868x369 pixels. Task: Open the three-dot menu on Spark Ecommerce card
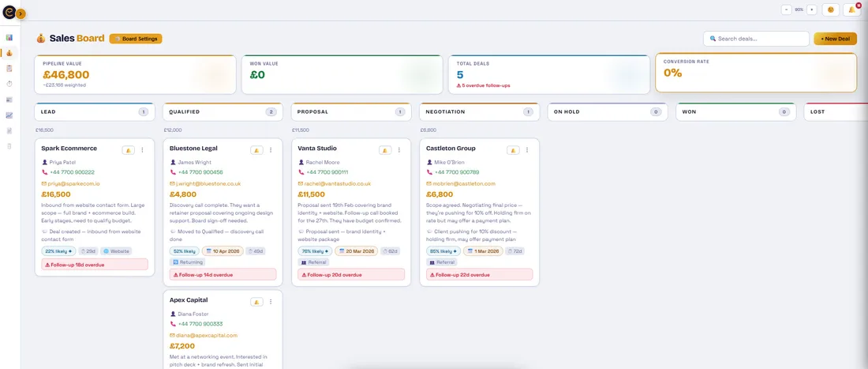[142, 149]
